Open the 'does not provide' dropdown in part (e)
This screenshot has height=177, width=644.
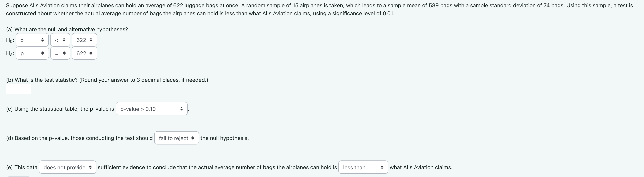coord(67,167)
